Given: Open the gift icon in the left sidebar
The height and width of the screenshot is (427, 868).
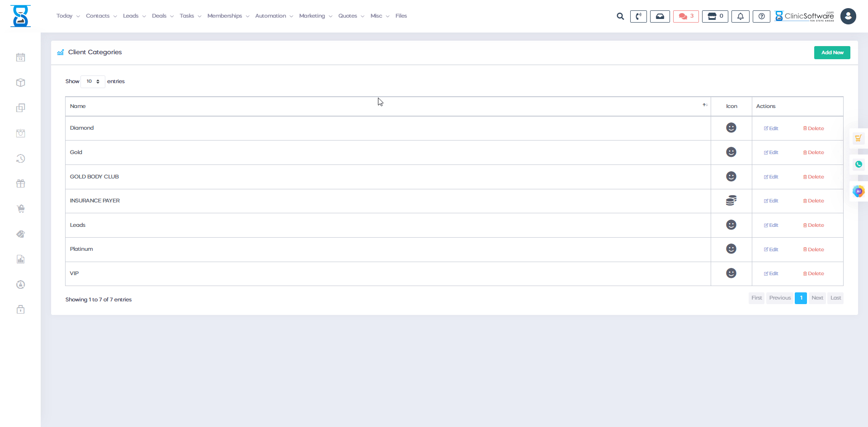Looking at the screenshot, I should (21, 183).
